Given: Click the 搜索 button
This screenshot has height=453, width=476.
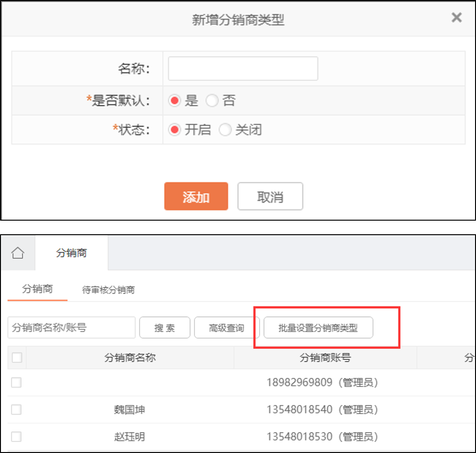Looking at the screenshot, I should pyautogui.click(x=164, y=328).
